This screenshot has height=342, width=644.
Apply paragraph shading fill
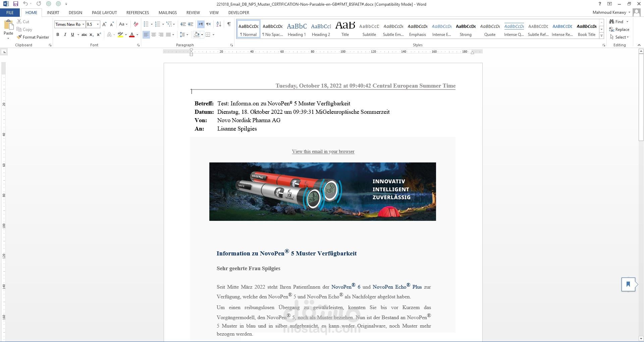197,35
